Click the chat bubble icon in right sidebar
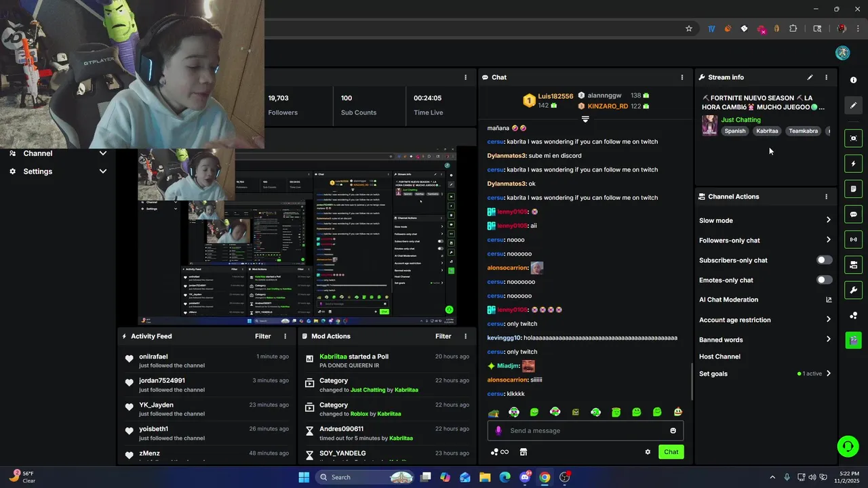Image resolution: width=868 pixels, height=488 pixels. pyautogui.click(x=853, y=214)
